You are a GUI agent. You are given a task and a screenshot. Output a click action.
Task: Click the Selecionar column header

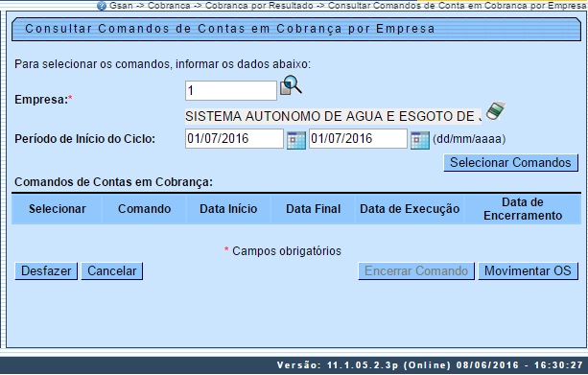click(58, 209)
